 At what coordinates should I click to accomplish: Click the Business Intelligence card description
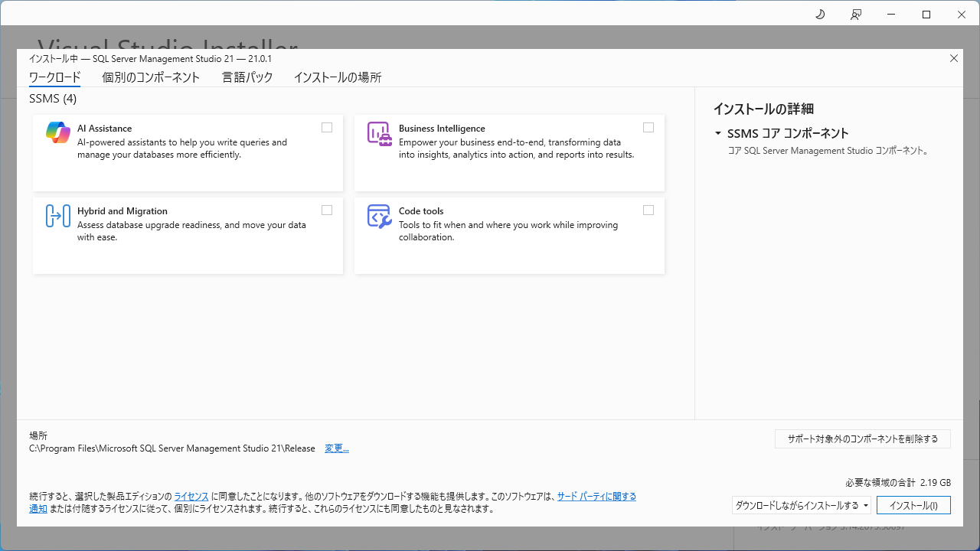coord(516,148)
